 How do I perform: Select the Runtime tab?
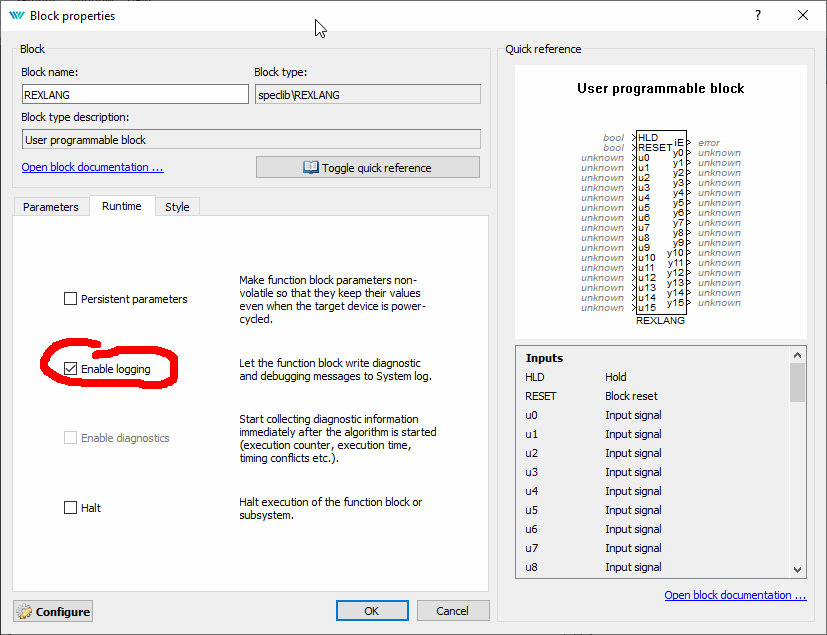122,206
